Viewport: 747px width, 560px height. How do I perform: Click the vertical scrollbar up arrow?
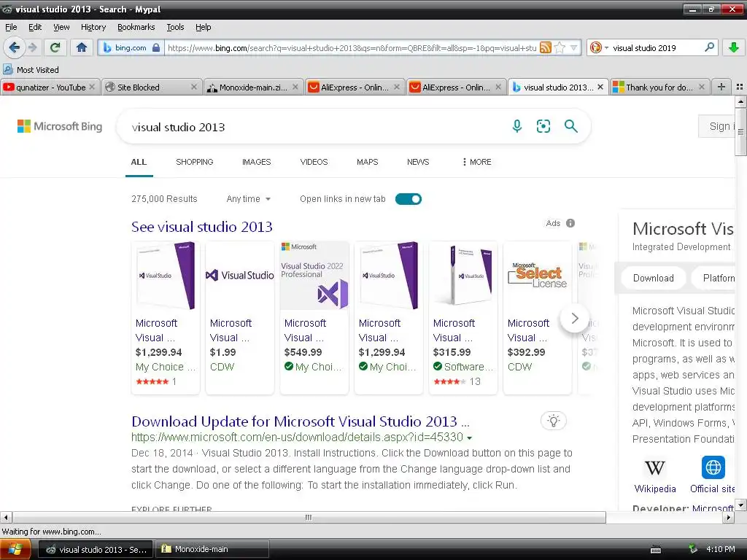coord(740,101)
